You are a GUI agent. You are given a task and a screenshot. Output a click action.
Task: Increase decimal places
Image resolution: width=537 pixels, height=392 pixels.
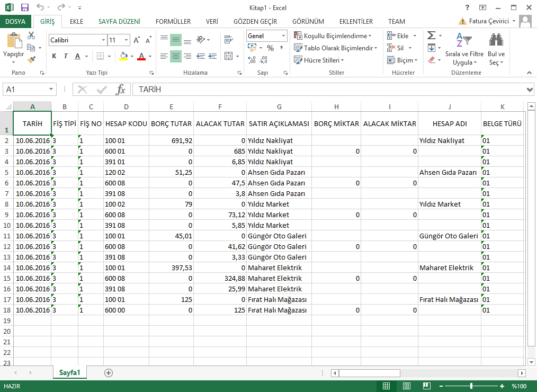[x=252, y=60]
